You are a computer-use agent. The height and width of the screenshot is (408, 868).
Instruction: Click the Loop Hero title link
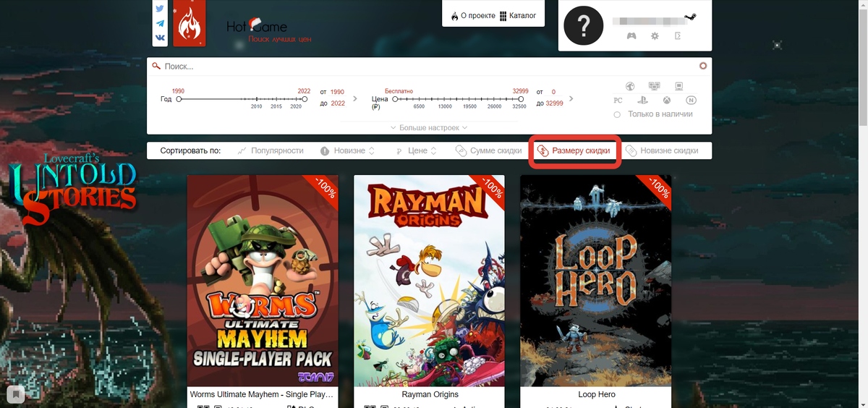[596, 394]
